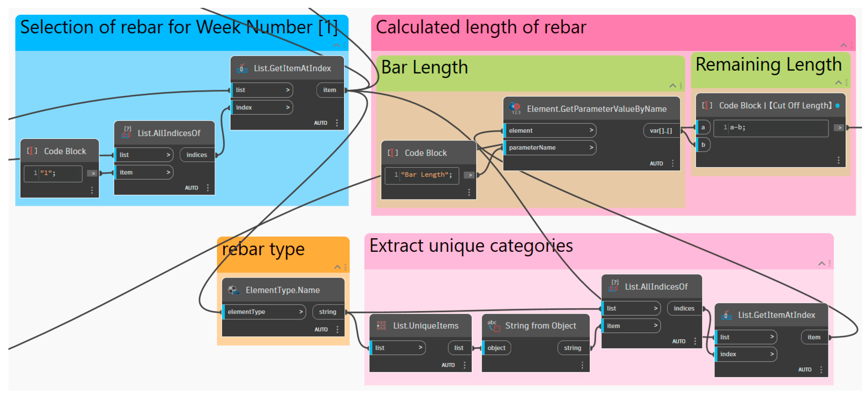
Task: Click the AUTO lacing label on ElementType.Name
Action: point(321,329)
